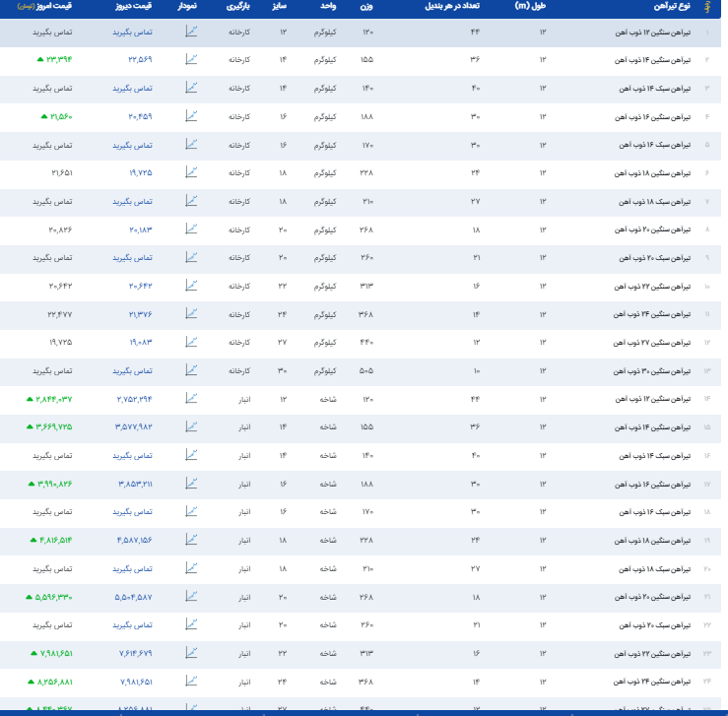The height and width of the screenshot is (716, 728).
Task: Click the نوع تیرآهن column header
Action: (671, 7)
